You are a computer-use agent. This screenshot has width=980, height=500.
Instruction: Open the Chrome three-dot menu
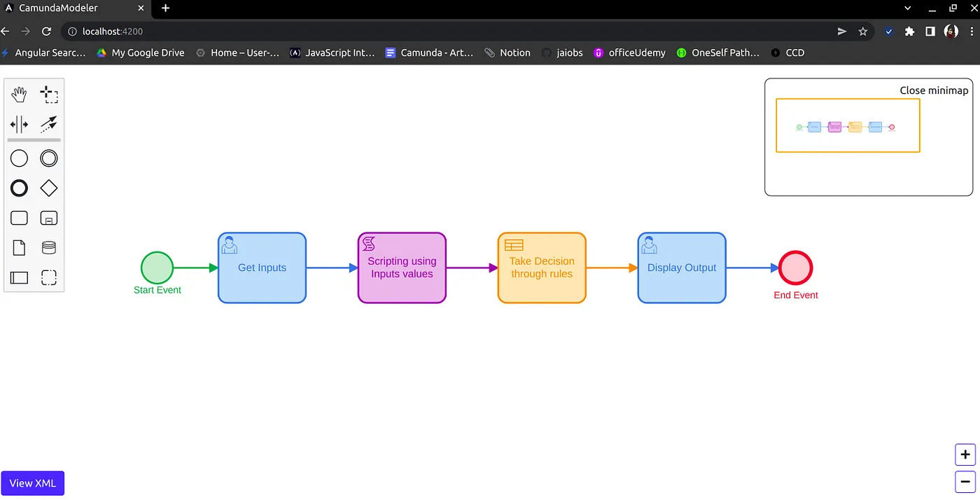[972, 32]
